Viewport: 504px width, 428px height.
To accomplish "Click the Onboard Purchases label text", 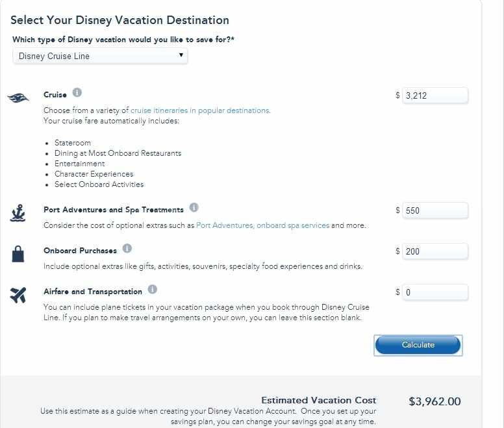I will point(80,251).
